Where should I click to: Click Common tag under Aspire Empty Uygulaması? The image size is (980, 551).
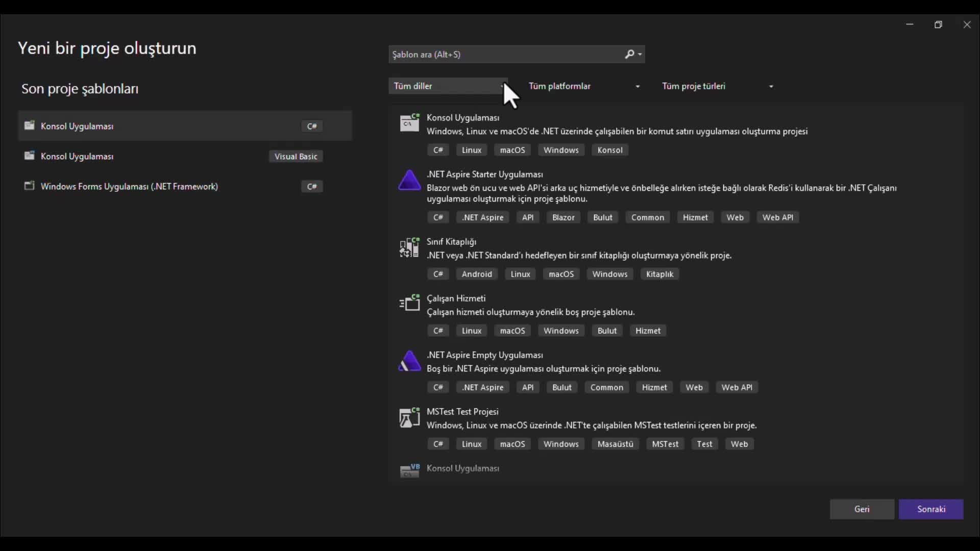pos(607,387)
